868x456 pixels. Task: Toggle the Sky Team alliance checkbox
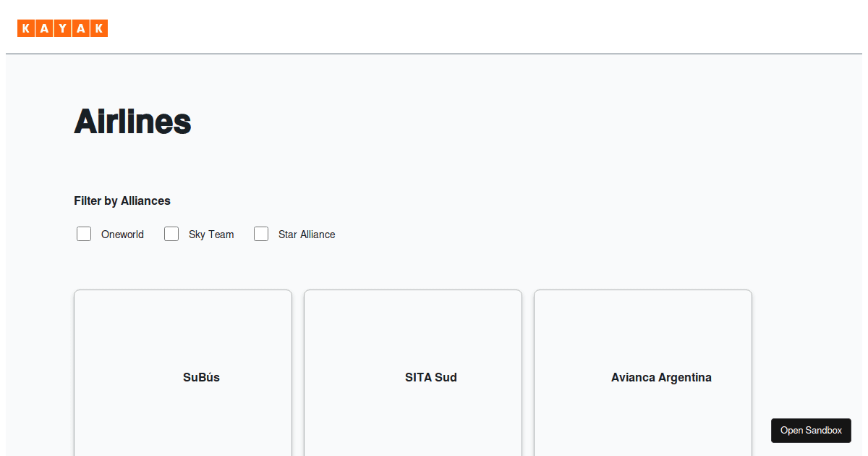coord(171,234)
